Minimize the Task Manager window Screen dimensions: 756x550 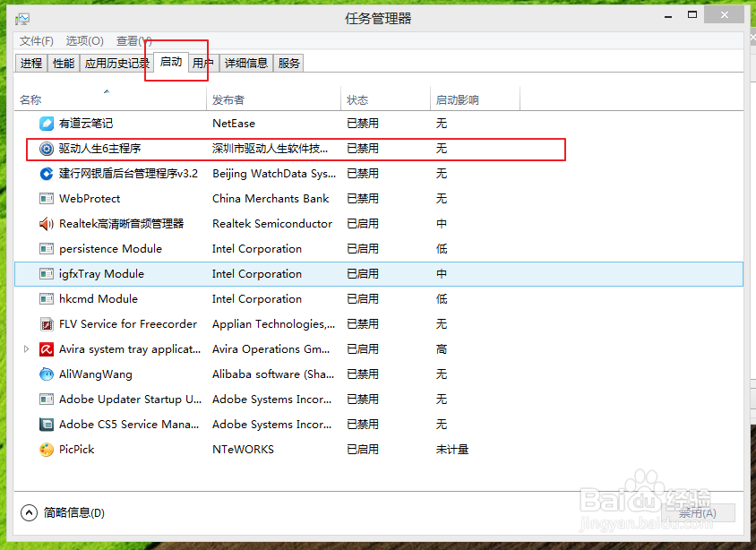click(x=668, y=17)
